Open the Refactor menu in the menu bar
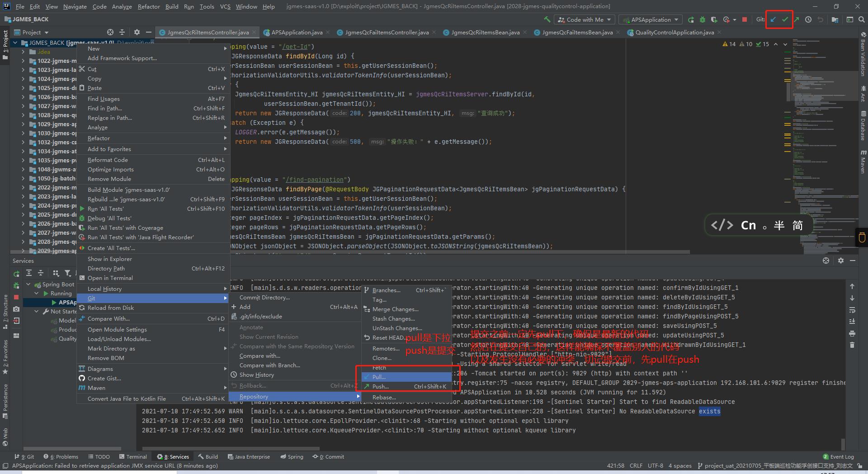This screenshot has height=474, width=868. click(149, 6)
